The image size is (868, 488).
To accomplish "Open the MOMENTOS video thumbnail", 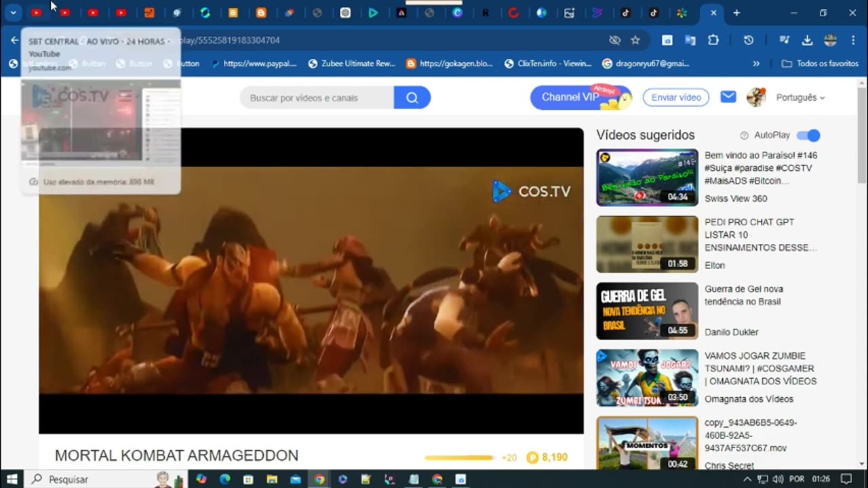I will pyautogui.click(x=647, y=443).
